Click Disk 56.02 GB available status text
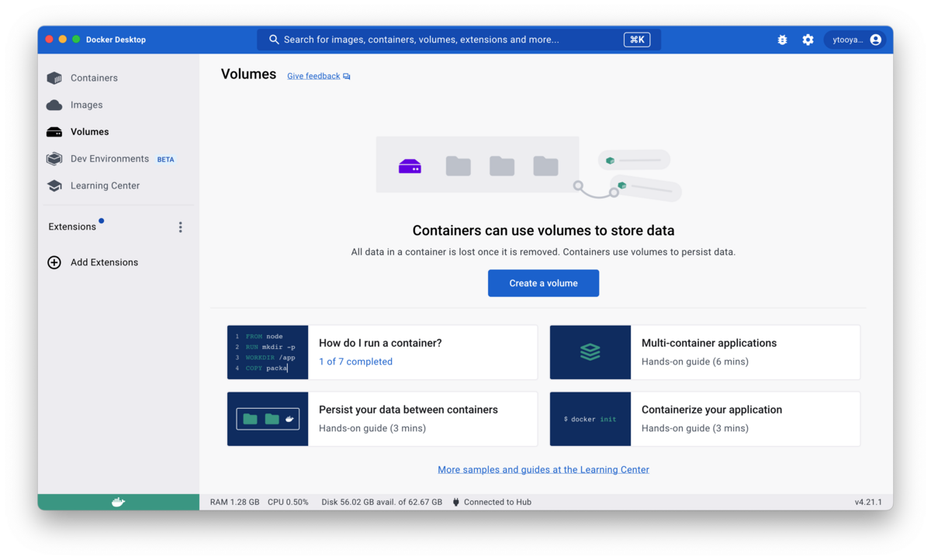This screenshot has width=931, height=560. pos(382,502)
